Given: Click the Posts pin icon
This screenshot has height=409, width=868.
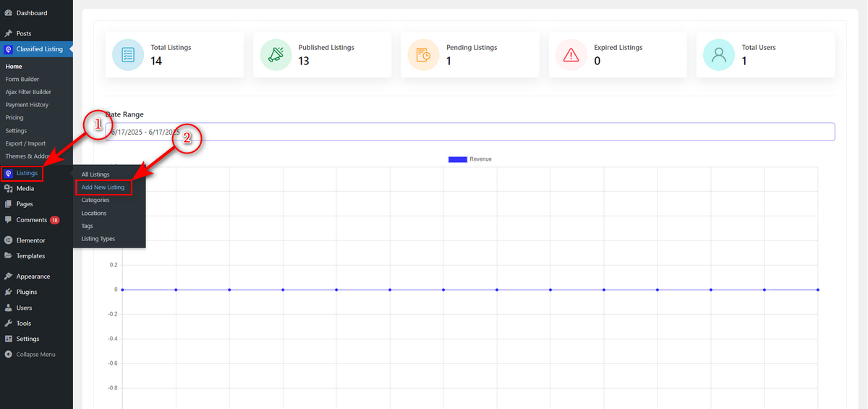Looking at the screenshot, I should tap(8, 33).
